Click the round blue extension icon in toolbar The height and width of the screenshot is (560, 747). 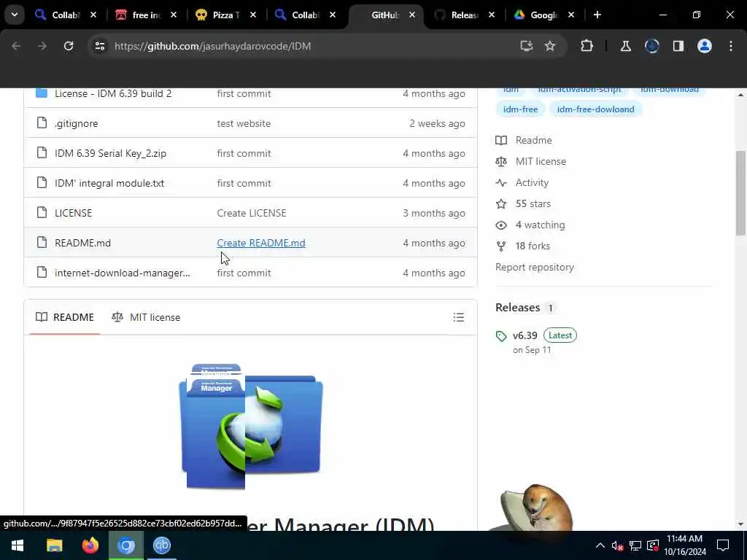651,46
